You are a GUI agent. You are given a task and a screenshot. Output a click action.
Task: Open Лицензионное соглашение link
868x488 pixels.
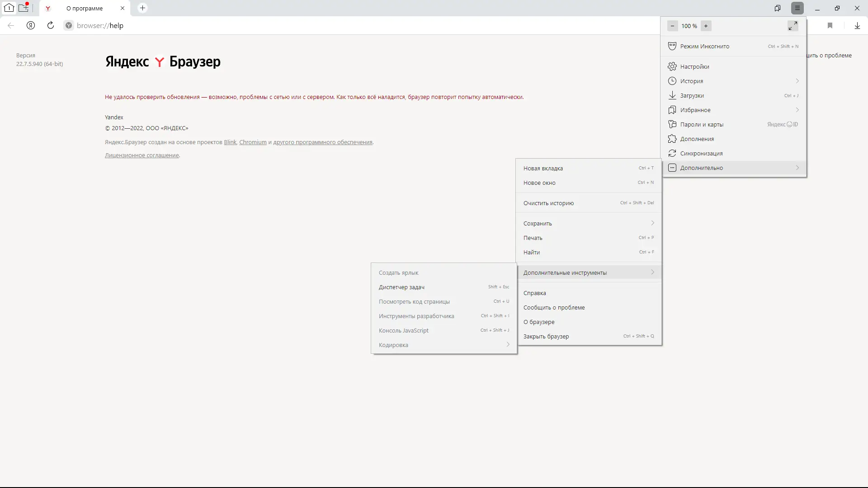pyautogui.click(x=142, y=155)
